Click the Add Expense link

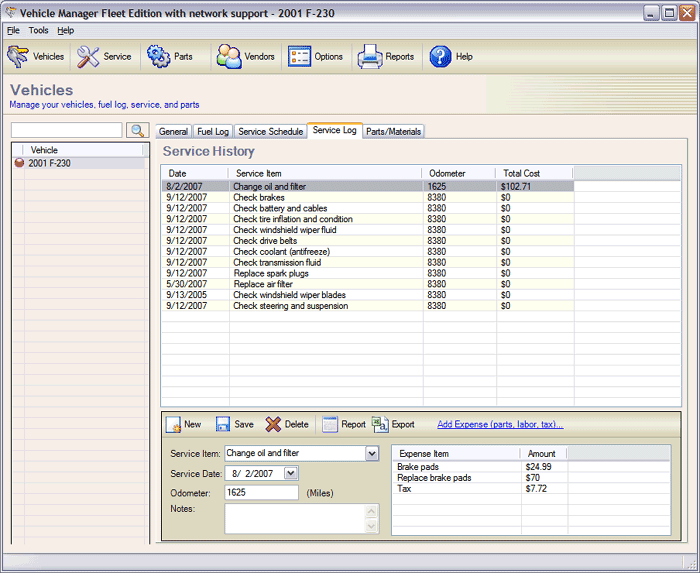point(500,424)
